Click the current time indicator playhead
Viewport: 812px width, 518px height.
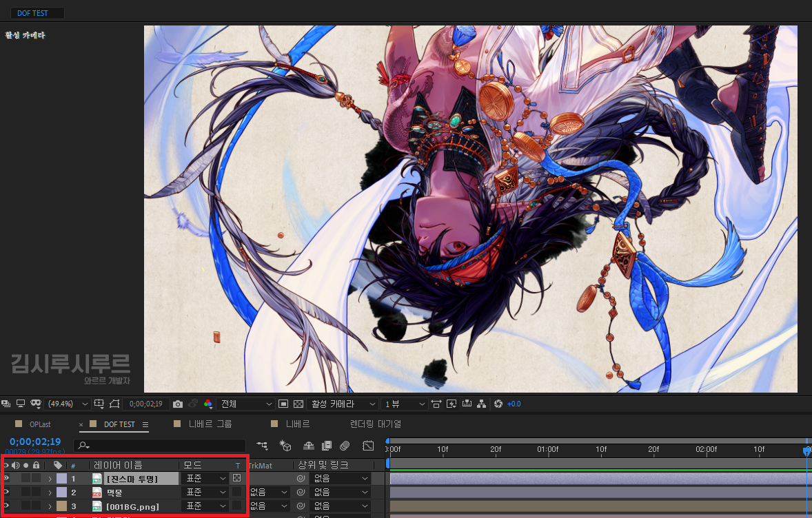[806, 451]
